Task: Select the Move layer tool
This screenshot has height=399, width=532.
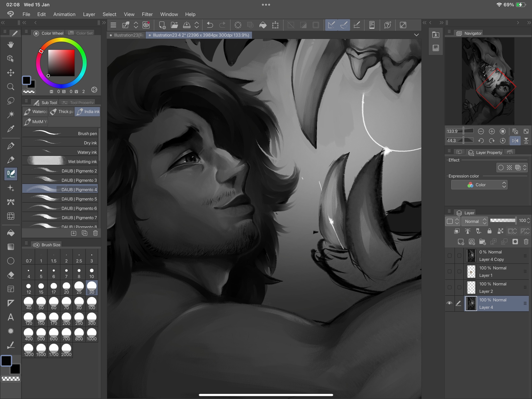Action: (x=11, y=72)
